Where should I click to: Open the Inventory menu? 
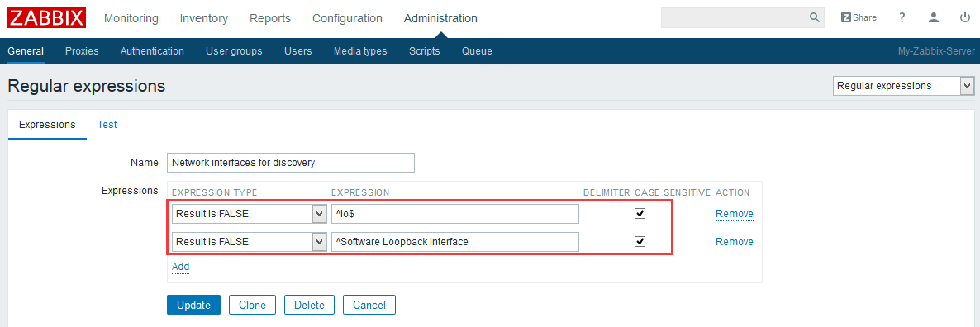coord(204,19)
